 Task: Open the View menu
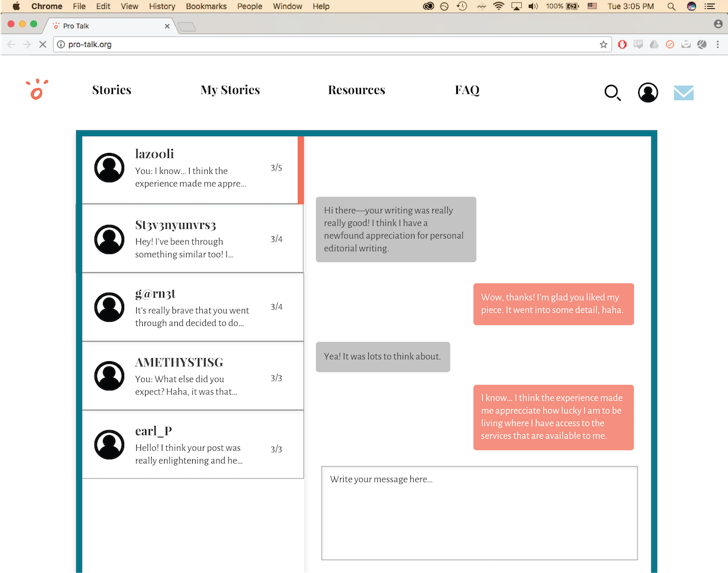click(130, 6)
